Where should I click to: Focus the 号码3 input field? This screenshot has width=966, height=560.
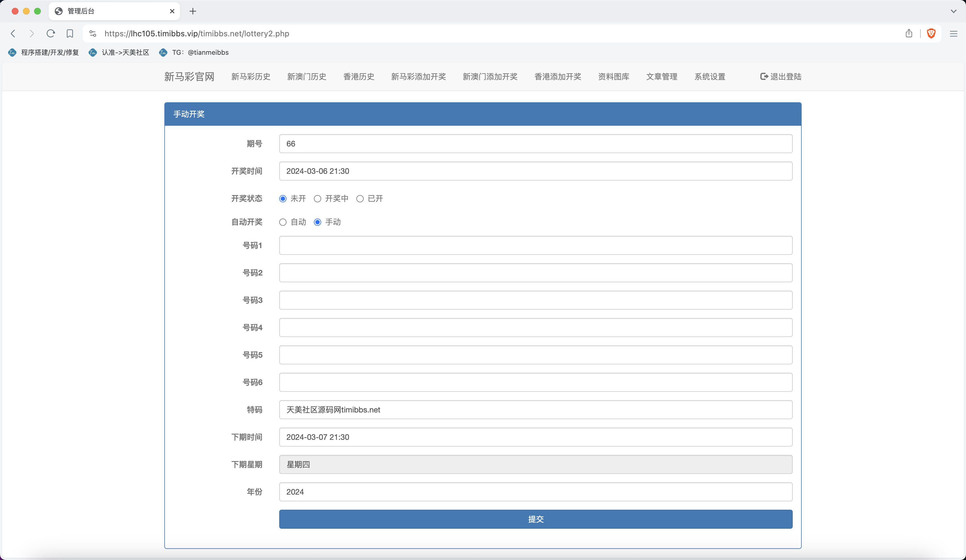click(536, 300)
